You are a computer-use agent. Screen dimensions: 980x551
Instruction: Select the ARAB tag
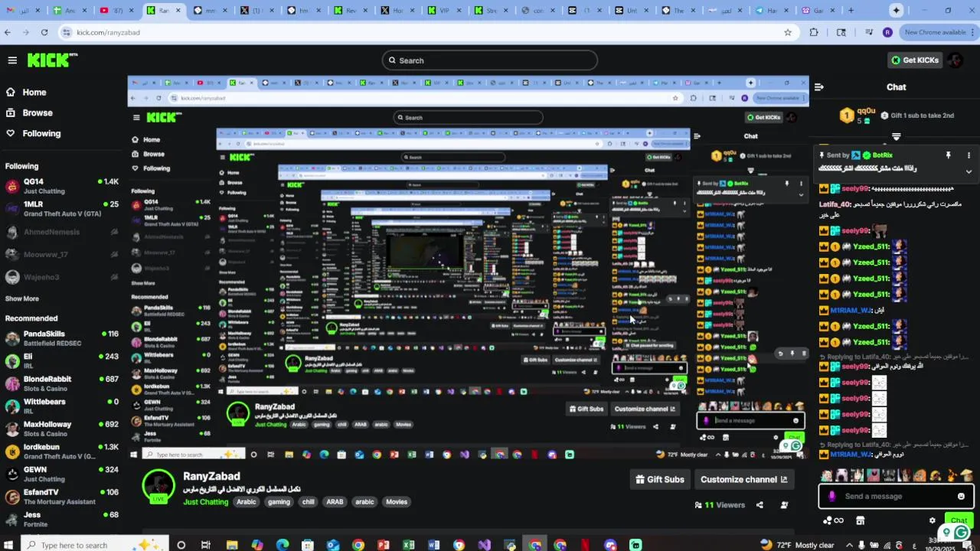pos(335,502)
